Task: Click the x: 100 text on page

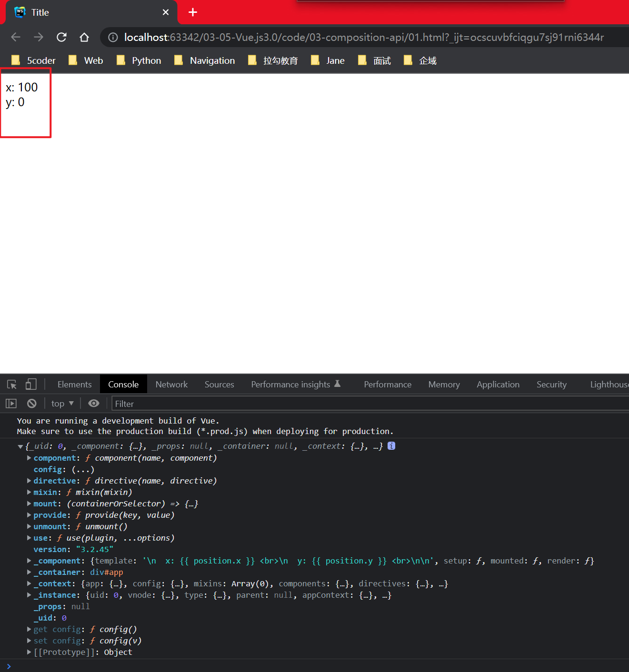Action: [21, 87]
